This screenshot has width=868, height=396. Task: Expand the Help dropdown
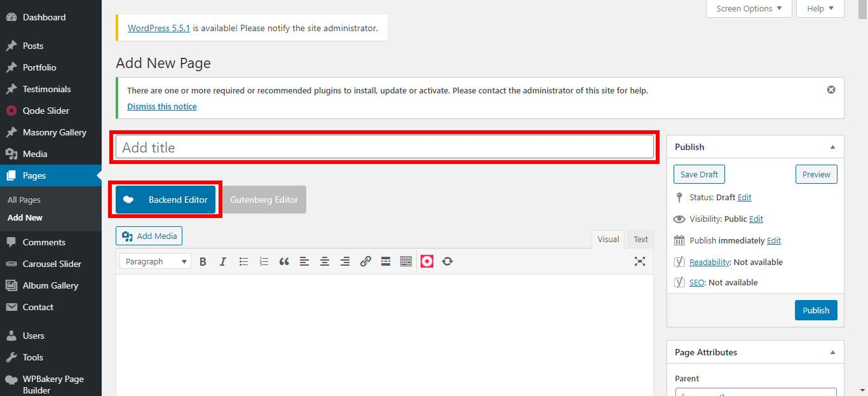[820, 8]
